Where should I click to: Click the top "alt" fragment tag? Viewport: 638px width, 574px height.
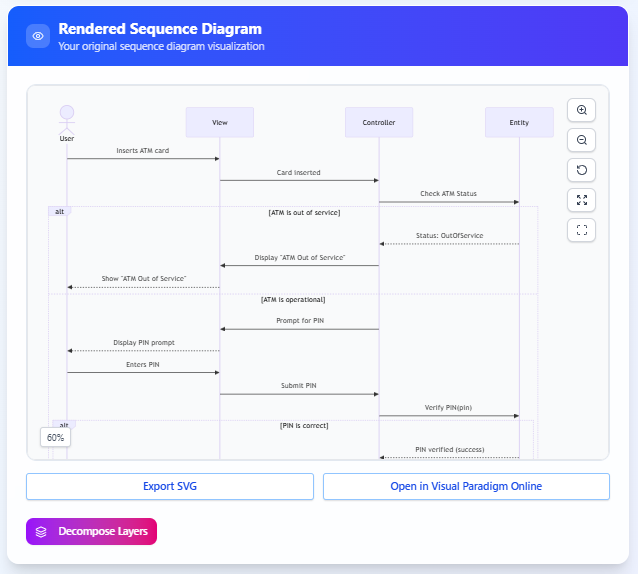(60, 212)
